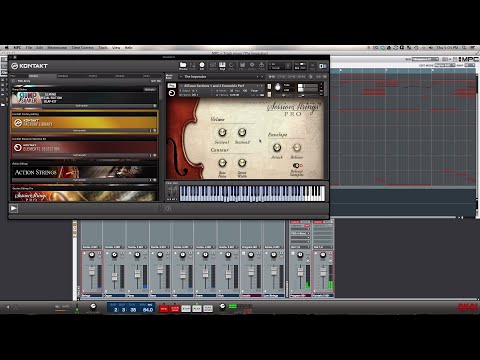Image resolution: width=480 pixels, height=360 pixels.
Task: Open the Files menu icon in Kontakt
Action: pos(242,65)
